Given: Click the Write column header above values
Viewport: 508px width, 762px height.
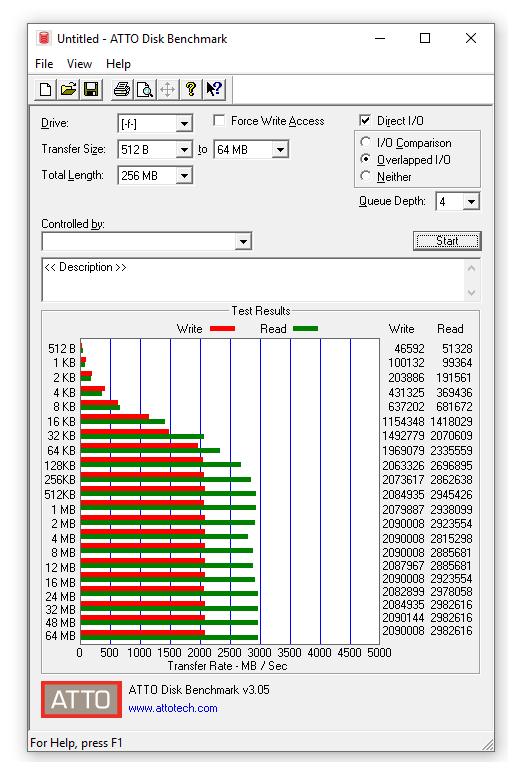Looking at the screenshot, I should 402,329.
